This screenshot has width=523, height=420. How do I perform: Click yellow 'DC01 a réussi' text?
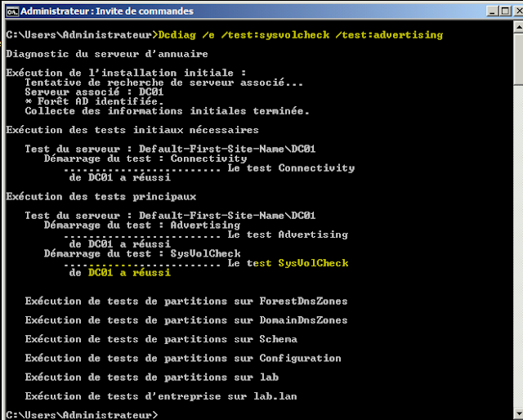129,273
